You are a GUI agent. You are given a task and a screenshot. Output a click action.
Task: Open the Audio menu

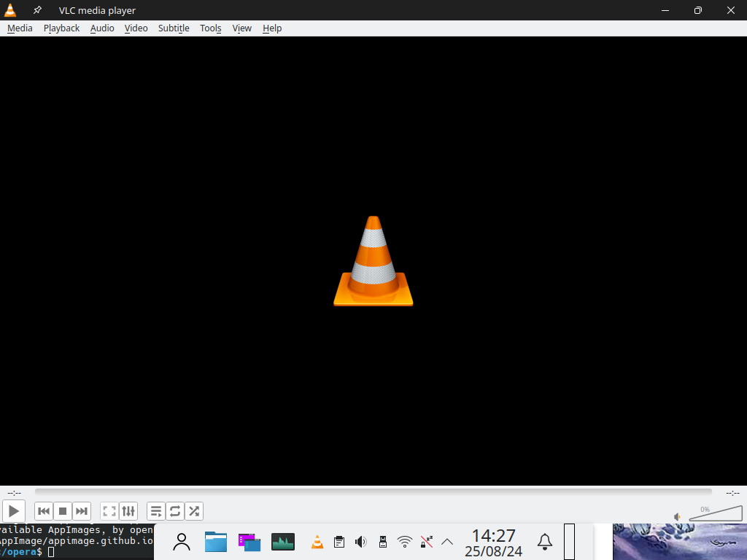pyautogui.click(x=102, y=28)
